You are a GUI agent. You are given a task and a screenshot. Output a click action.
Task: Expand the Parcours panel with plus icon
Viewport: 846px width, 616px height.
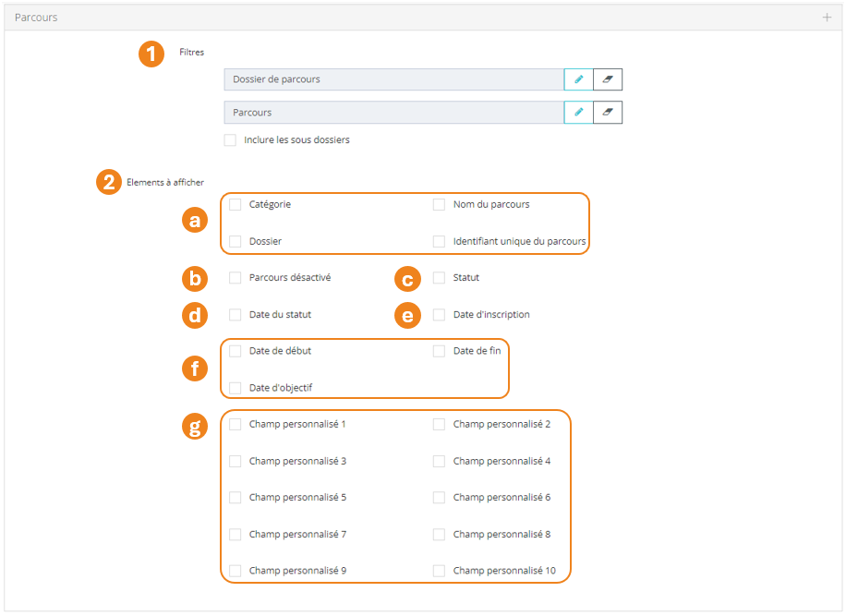click(827, 18)
